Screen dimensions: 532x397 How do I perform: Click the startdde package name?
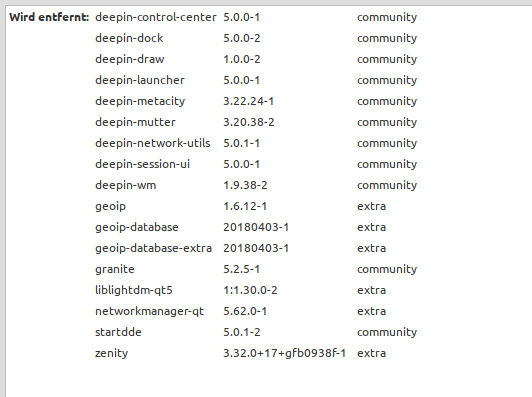pyautogui.click(x=118, y=332)
